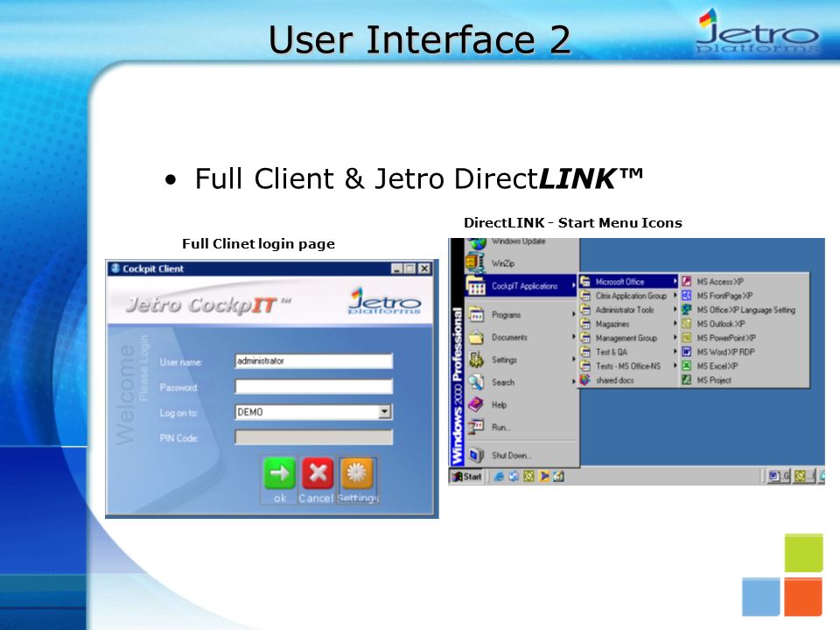840x630 pixels.
Task: Click the MS Project icon
Action: [686, 380]
